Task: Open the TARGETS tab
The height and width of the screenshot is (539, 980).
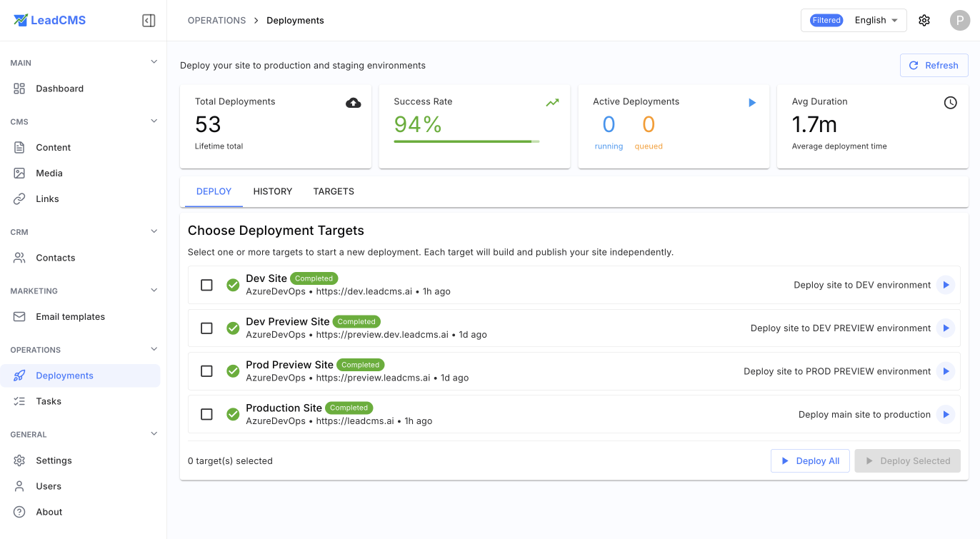Action: 333,191
